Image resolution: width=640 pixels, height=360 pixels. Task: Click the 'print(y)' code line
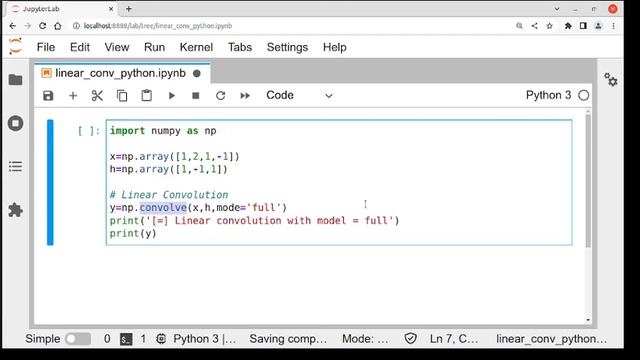[133, 233]
